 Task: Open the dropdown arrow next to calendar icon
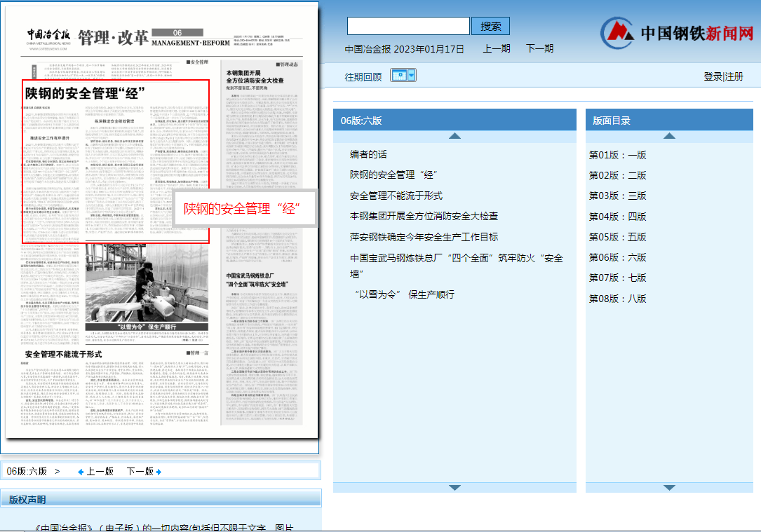click(410, 74)
